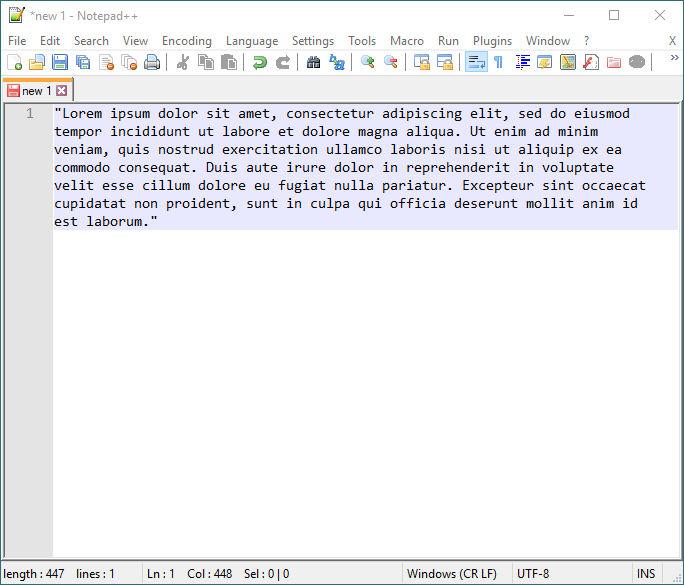This screenshot has width=684, height=585.
Task: Open the Plugins menu
Action: pyautogui.click(x=492, y=41)
